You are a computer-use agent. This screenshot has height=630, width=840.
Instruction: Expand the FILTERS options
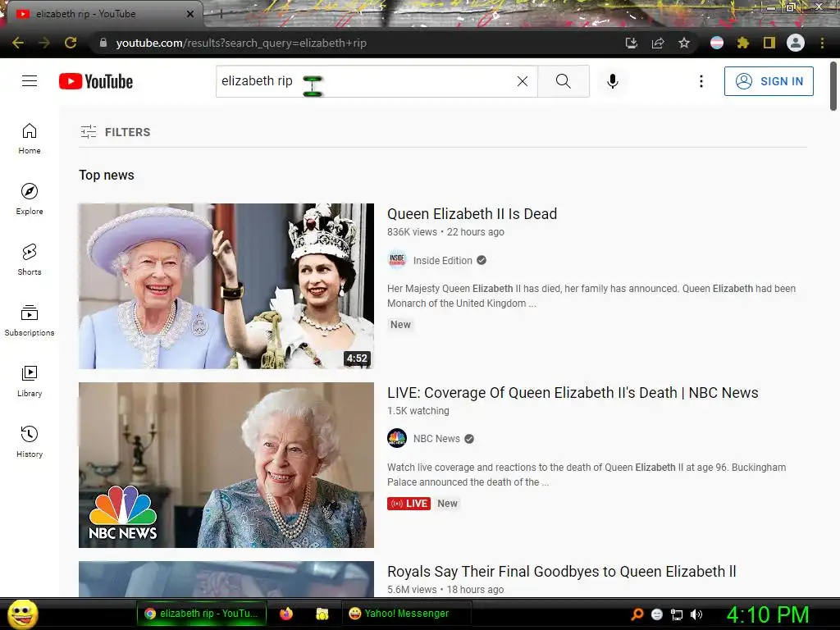click(x=115, y=132)
